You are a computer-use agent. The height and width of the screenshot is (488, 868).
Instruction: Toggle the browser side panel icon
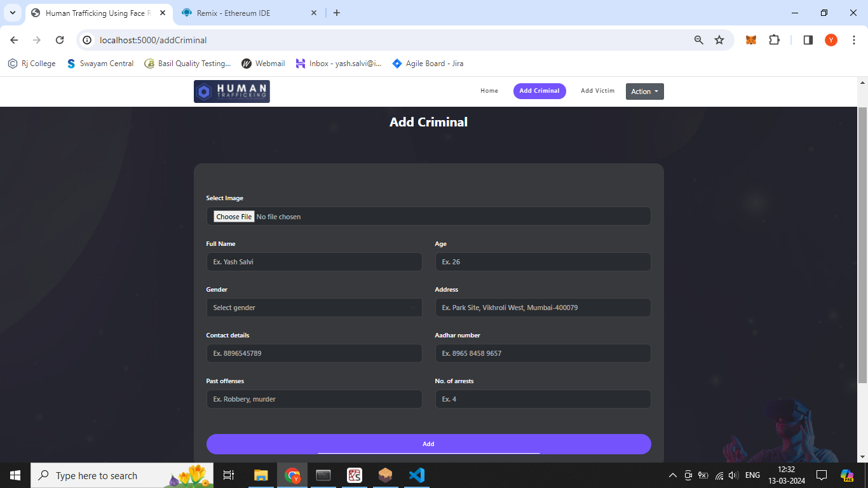(808, 40)
